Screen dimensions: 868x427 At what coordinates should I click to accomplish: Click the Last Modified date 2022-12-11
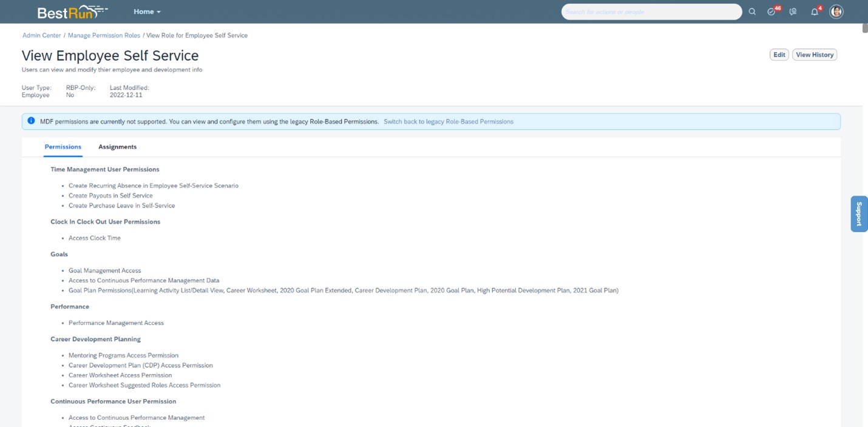click(x=126, y=95)
